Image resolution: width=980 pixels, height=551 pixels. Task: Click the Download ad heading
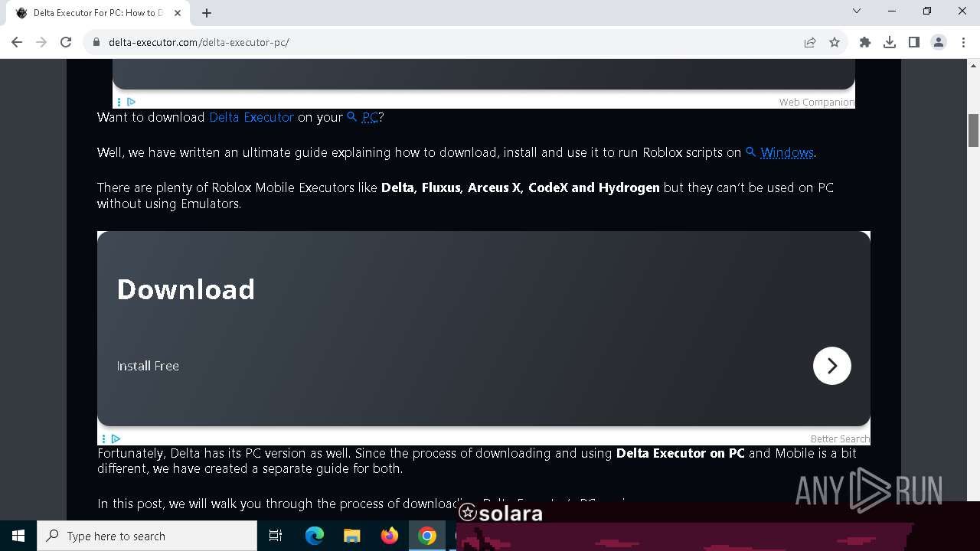[x=185, y=289]
